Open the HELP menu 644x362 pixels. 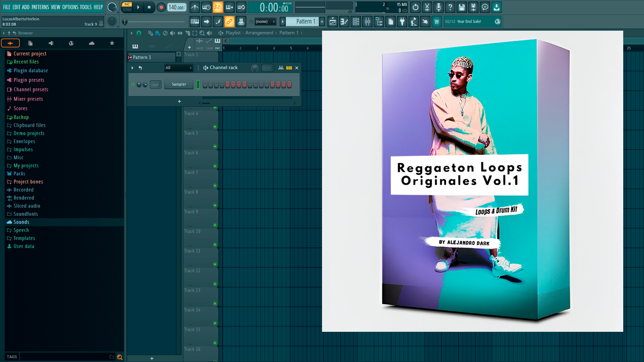point(98,7)
